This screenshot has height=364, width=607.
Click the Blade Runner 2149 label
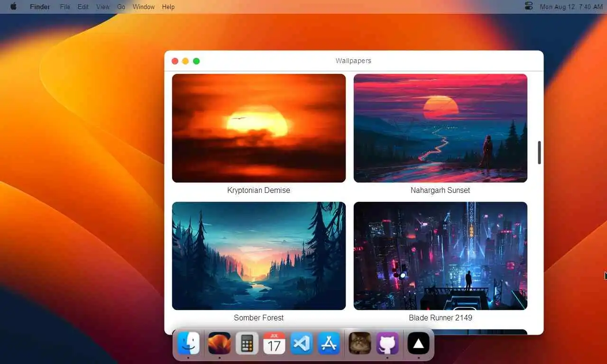tap(441, 318)
